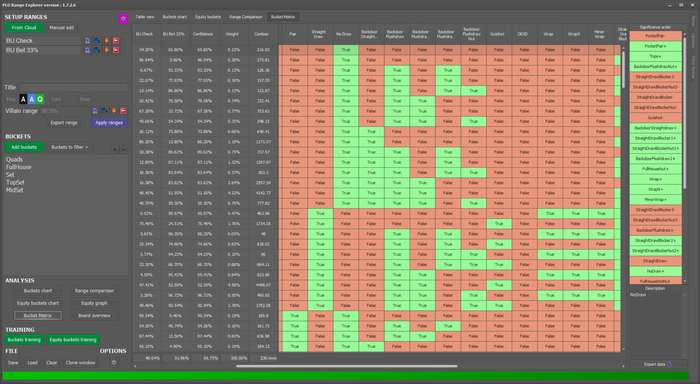
Task: Select the black Ace flop card
Action: click(23, 99)
